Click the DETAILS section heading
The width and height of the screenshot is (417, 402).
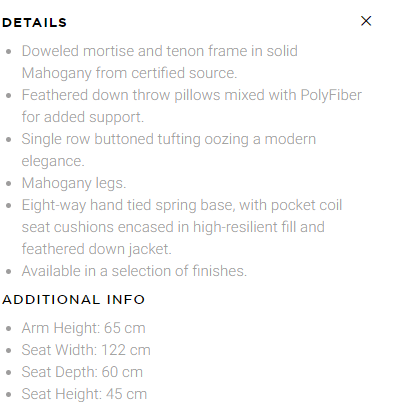click(x=34, y=23)
